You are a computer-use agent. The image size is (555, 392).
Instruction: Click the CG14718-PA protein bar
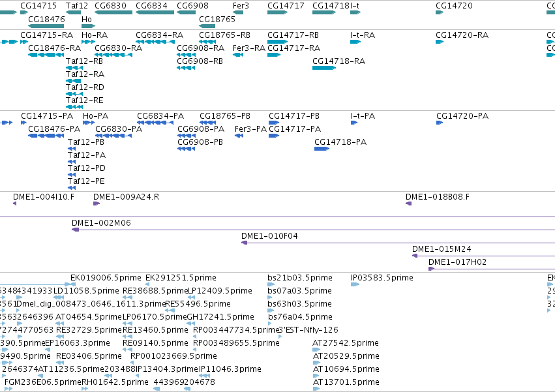point(322,149)
